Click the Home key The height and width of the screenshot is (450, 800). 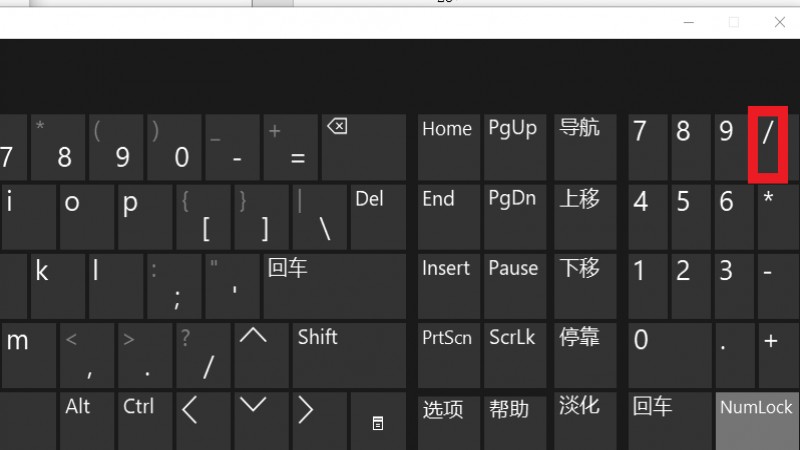449,147
